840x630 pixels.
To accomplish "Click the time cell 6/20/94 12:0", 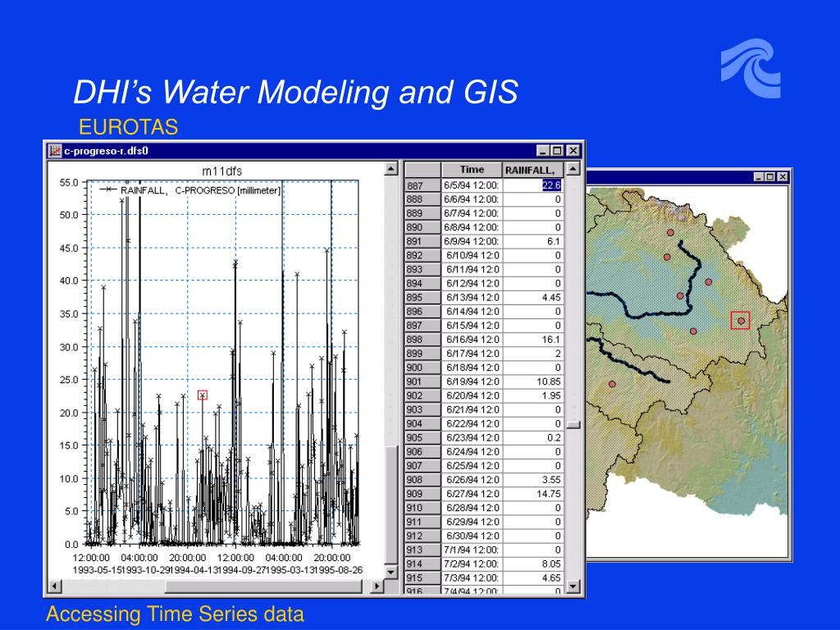I will point(472,395).
